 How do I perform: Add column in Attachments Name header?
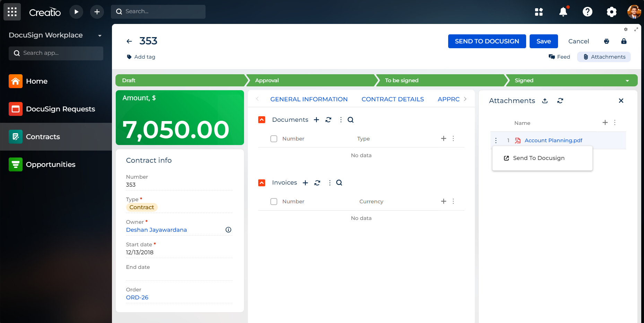[x=605, y=122]
